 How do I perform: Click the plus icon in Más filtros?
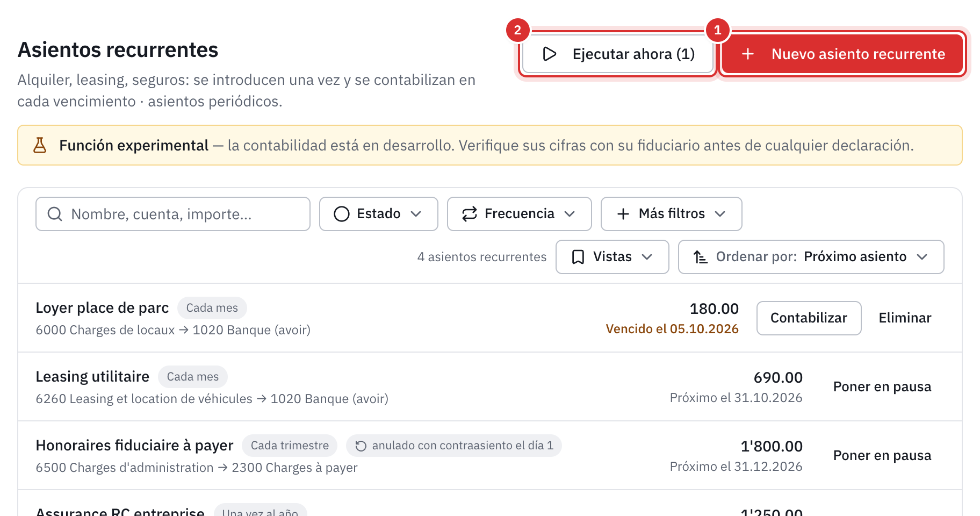[x=623, y=214]
